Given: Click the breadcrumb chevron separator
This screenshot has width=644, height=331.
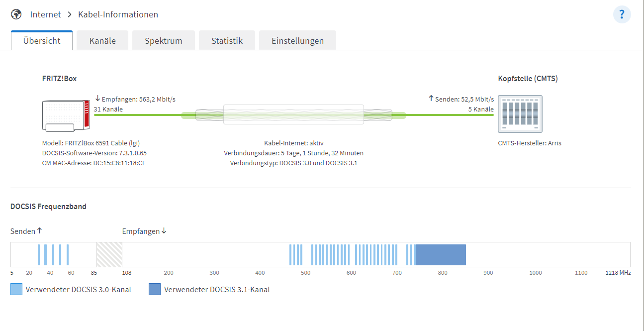Looking at the screenshot, I should coord(70,14).
